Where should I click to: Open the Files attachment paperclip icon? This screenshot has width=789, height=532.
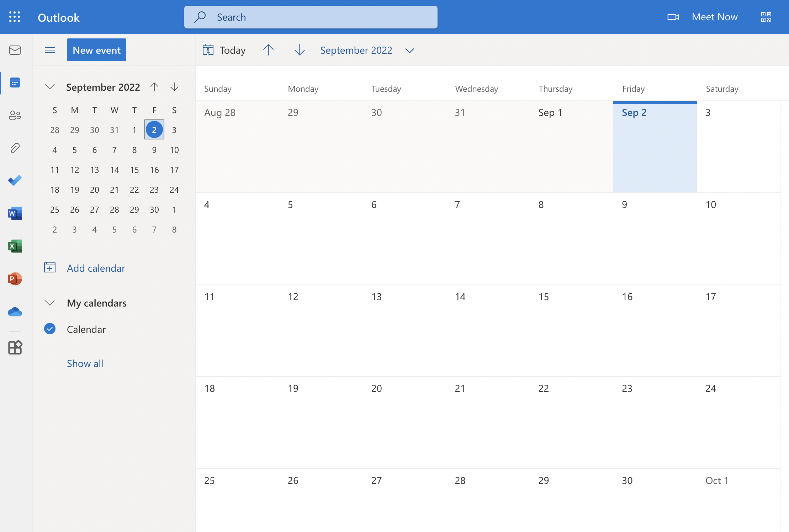click(x=15, y=148)
